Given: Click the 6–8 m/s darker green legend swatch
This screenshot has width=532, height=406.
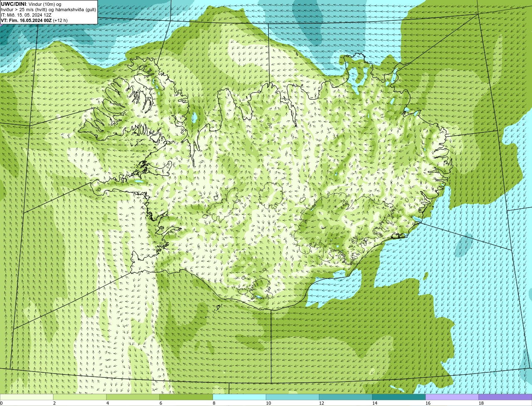Looking at the screenshot, I should pyautogui.click(x=186, y=397).
